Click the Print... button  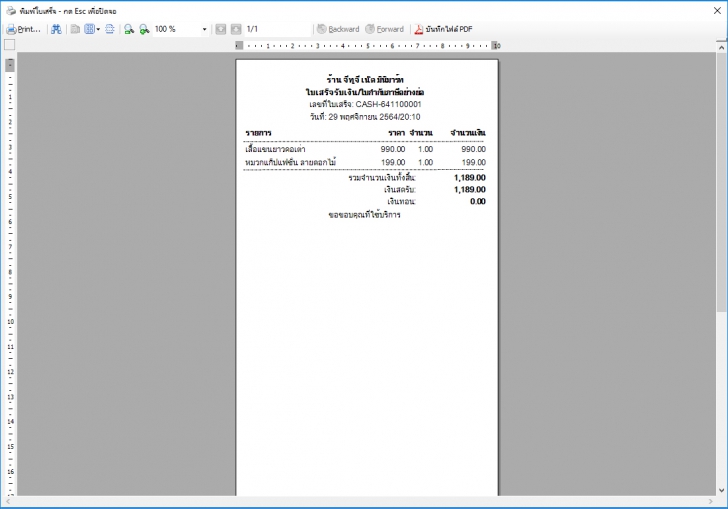24,29
